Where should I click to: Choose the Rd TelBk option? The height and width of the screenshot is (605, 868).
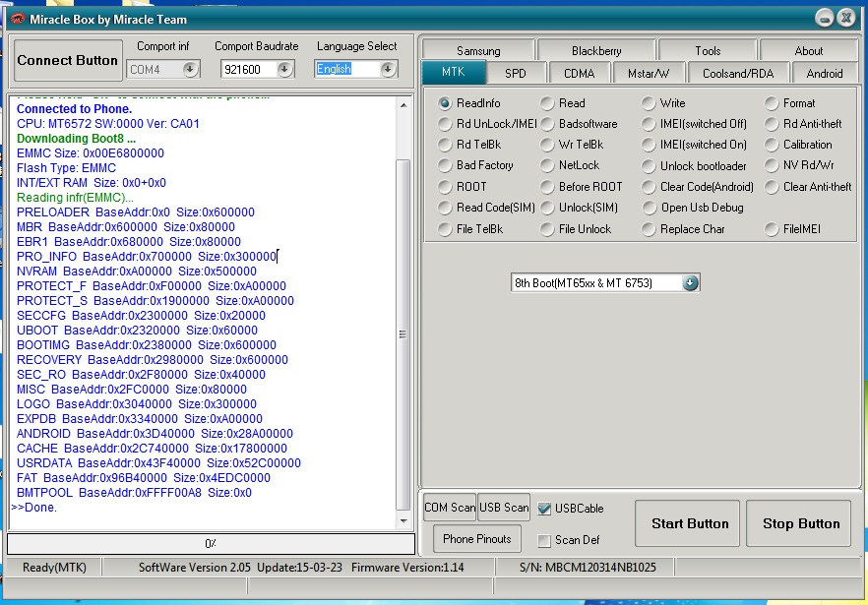[x=445, y=145]
